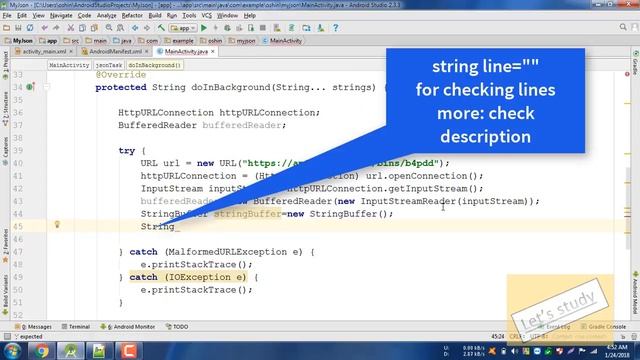Open the Project side tool window
The height and width of the screenshot is (360, 640).
5,65
